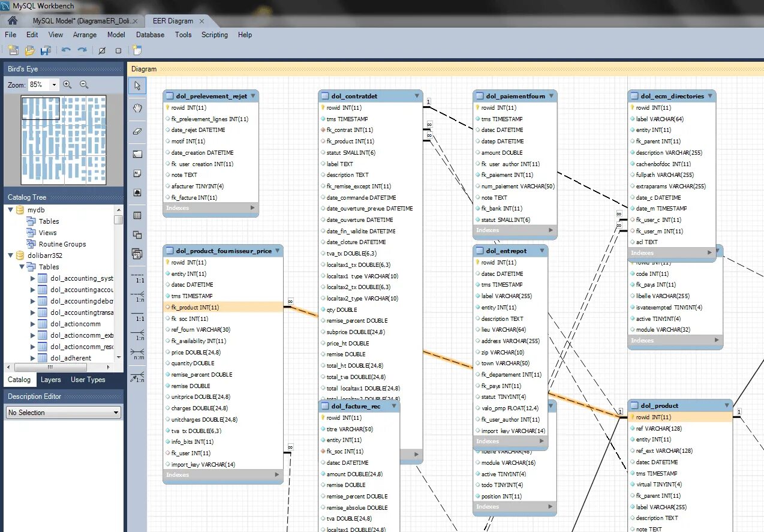The width and height of the screenshot is (764, 532).
Task: Collapse dol_prelevement_rejet table header arrow
Action: coord(253,96)
